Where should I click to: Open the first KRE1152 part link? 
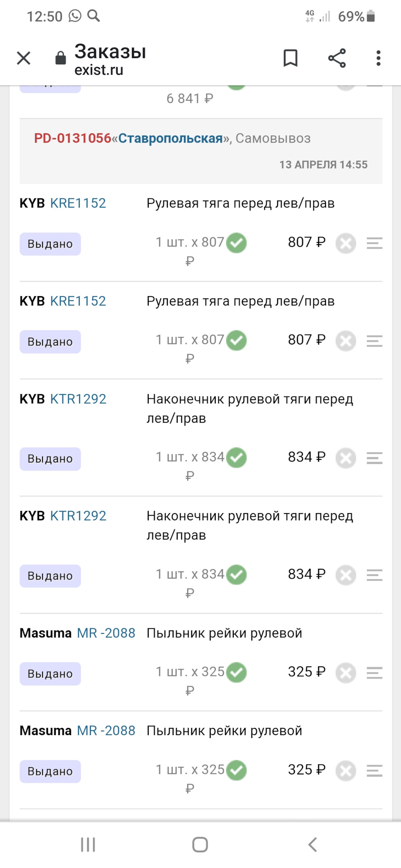click(x=78, y=203)
